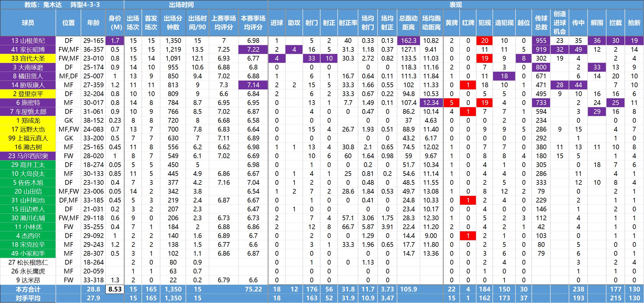Click player 26 永长鹰虎
This screenshot has width=644, height=303.
coord(28,271)
